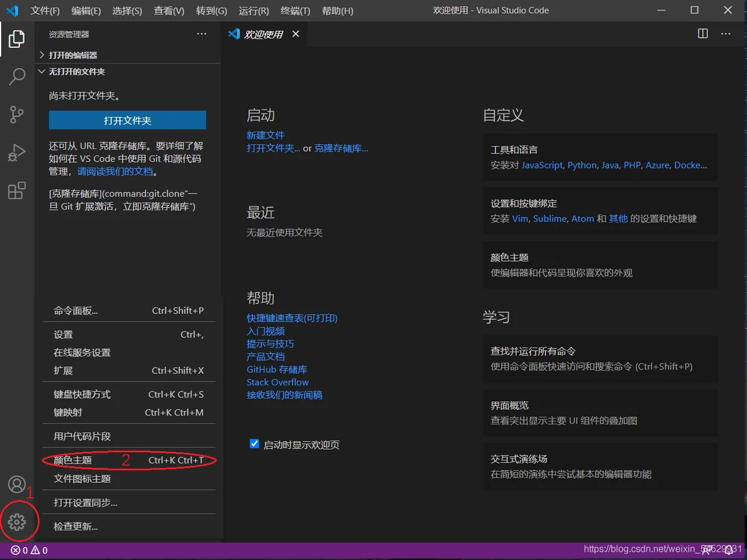Screen dimensions: 747x560
Task: Click the Sublime keymap link
Action: click(550, 218)
